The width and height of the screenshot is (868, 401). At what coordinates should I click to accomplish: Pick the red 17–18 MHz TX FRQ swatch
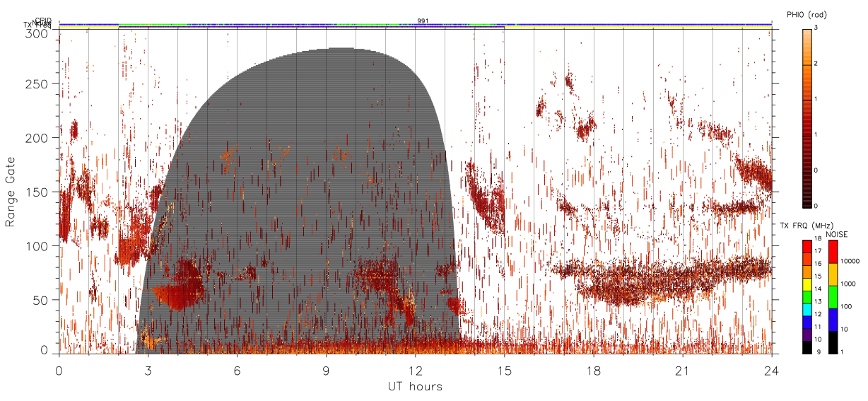point(807,245)
